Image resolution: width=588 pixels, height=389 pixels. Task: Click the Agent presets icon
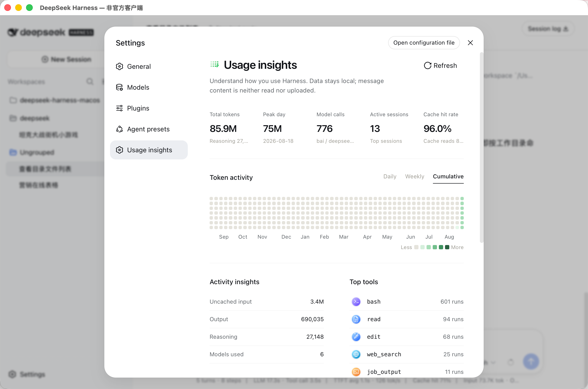tap(119, 129)
